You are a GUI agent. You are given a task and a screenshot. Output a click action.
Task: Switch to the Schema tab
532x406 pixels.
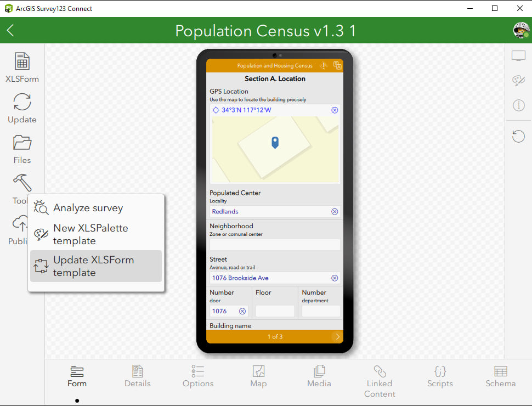coord(500,376)
